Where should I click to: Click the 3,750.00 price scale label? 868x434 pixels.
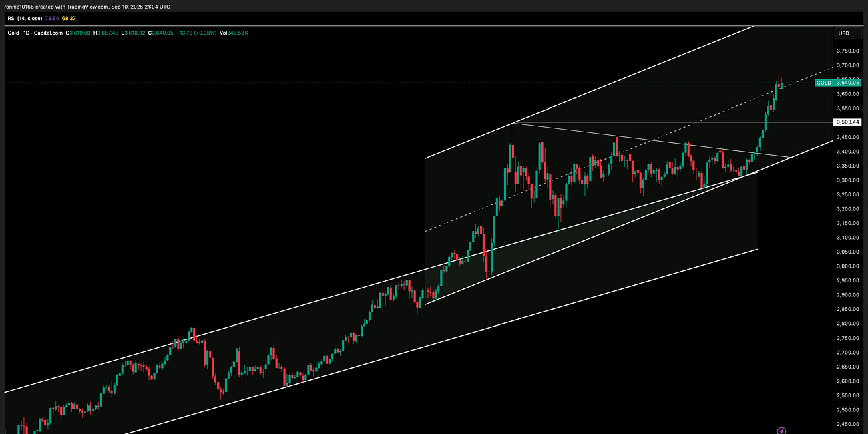tap(847, 50)
